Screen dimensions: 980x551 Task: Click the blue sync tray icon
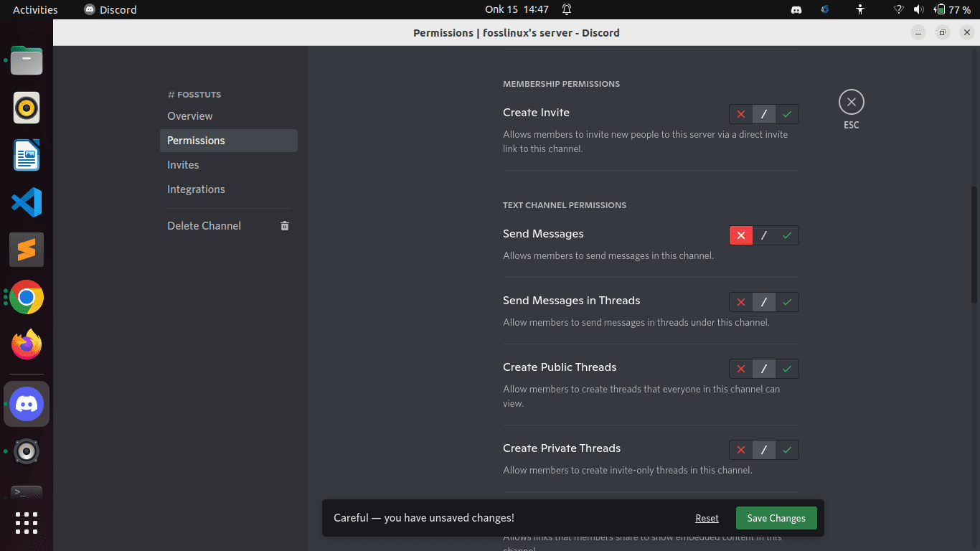pos(825,9)
